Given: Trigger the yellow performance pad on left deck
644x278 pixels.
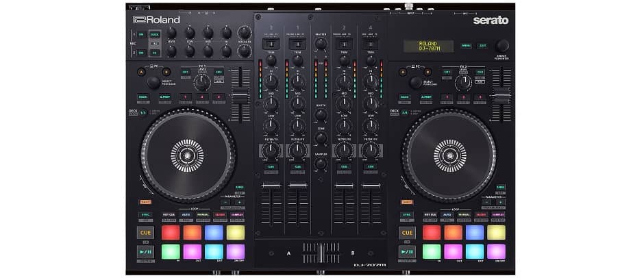Looking at the screenshot, I should click(x=236, y=232).
